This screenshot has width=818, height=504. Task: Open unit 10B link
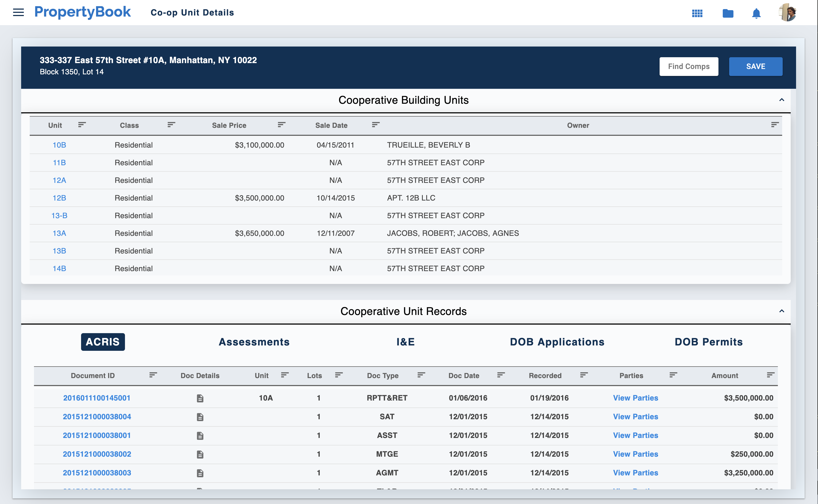[x=59, y=145]
